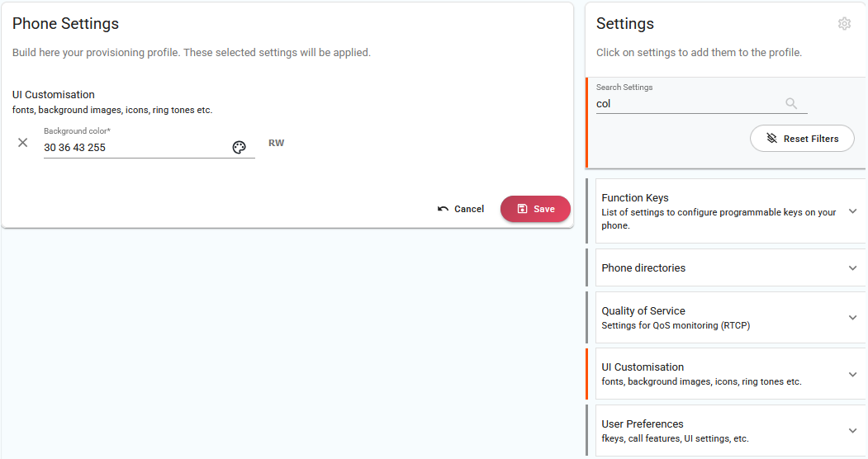
Task: Expand the Quality of Service chevron
Action: tap(852, 318)
